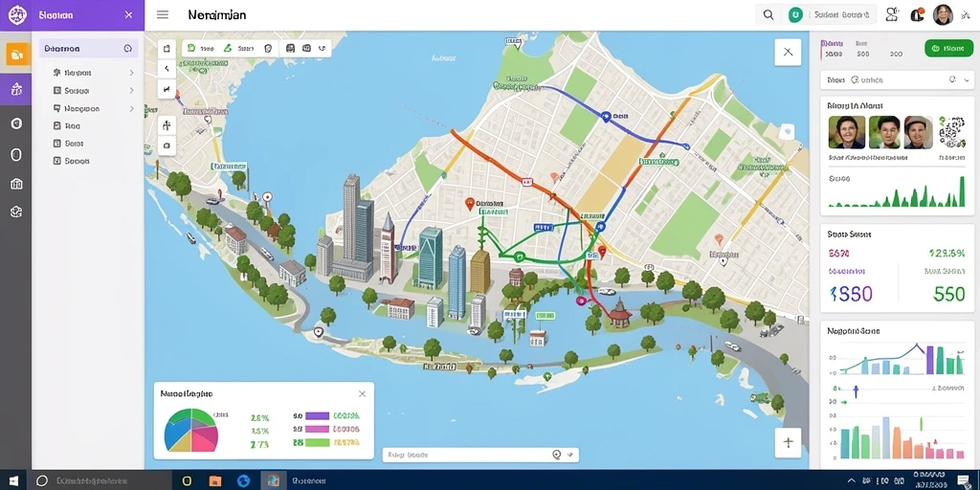
Task: Expand the third sidebar row chevron
Action: [x=131, y=109]
